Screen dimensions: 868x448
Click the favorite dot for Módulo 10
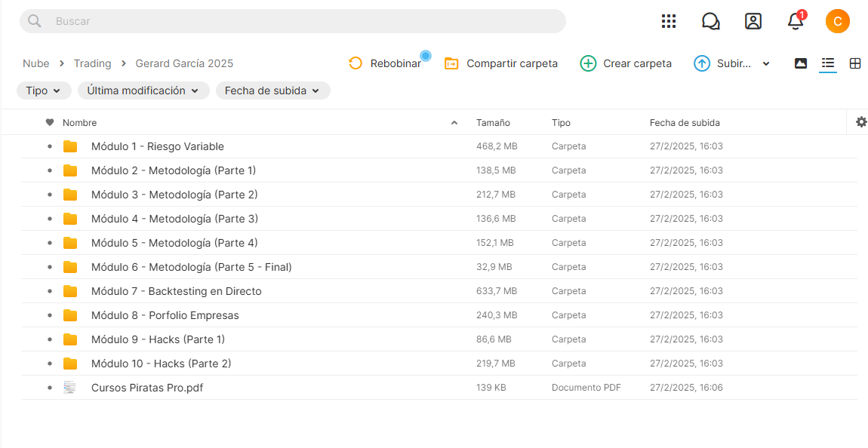pyautogui.click(x=50, y=364)
